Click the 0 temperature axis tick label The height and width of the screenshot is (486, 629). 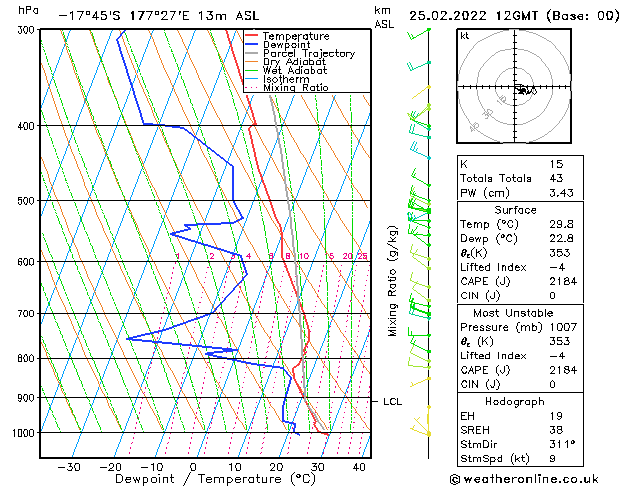tap(193, 467)
